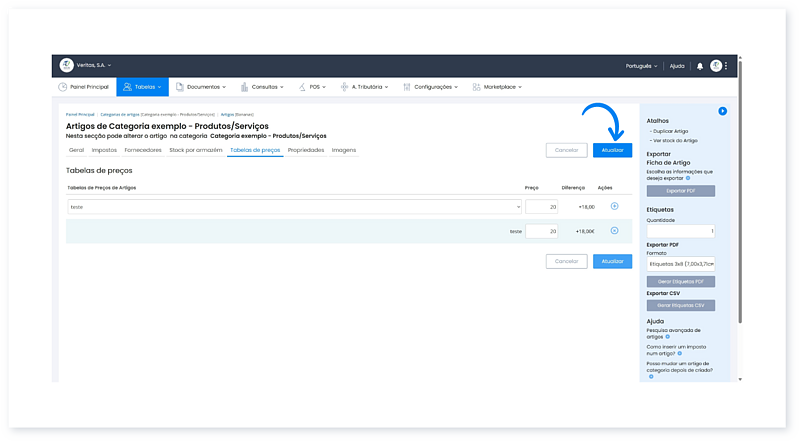Click the Artigos breadcrumb link
This screenshot has height=442, width=800.
[x=227, y=115]
